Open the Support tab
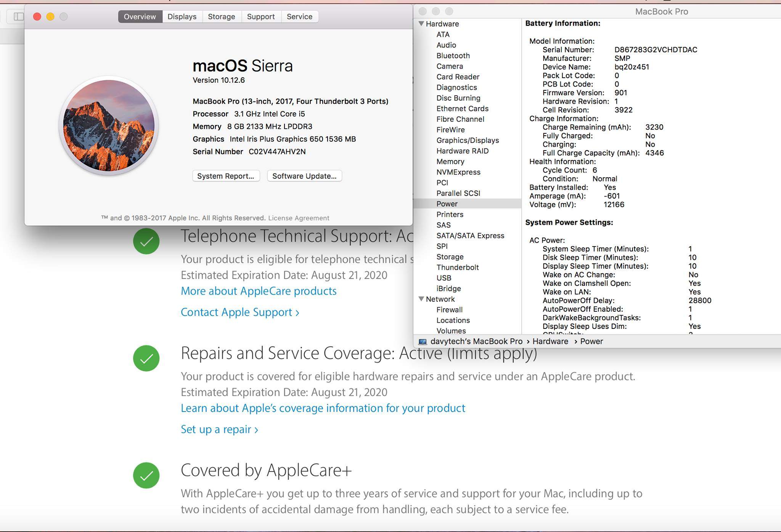 [x=261, y=16]
